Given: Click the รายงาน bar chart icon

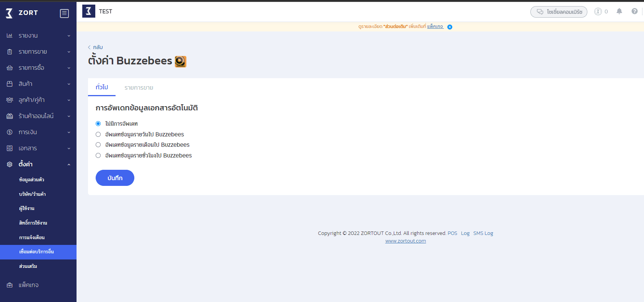Looking at the screenshot, I should (10, 36).
